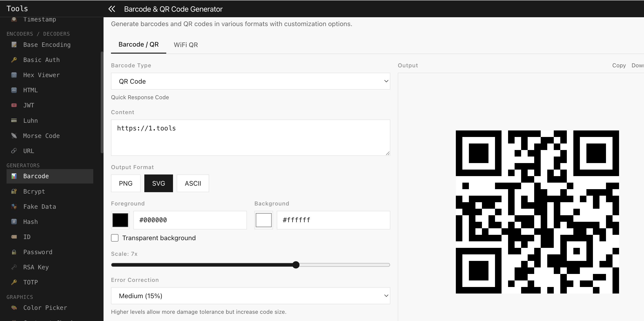Open the Base Encoding tool
The height and width of the screenshot is (321, 644).
click(47, 45)
